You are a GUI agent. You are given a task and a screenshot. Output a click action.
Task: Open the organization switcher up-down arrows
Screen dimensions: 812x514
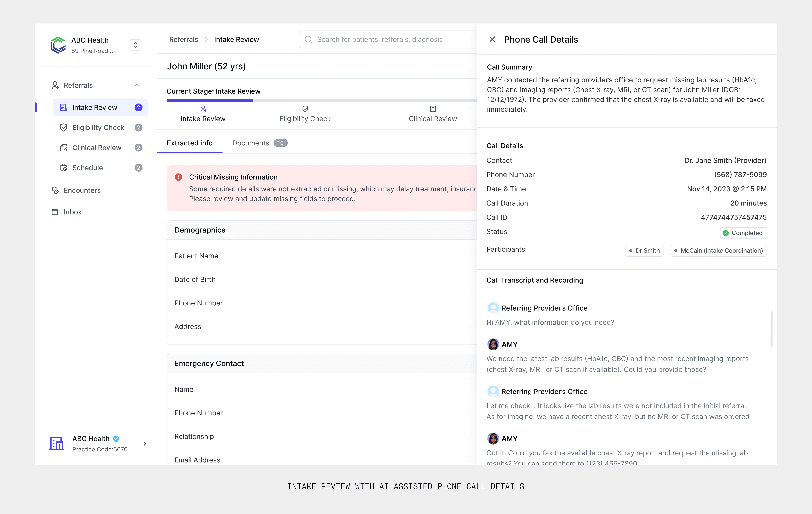pos(135,45)
